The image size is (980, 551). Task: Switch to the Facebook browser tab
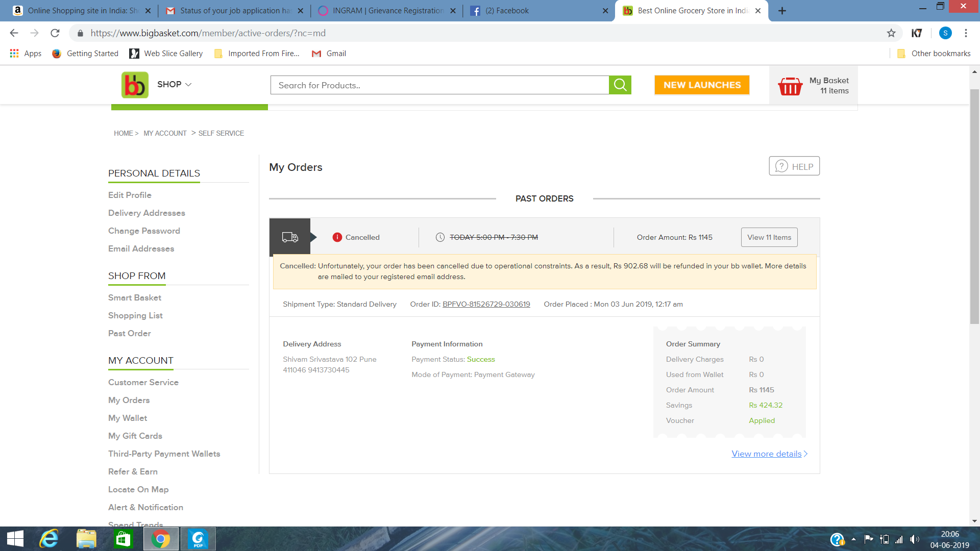point(531,11)
